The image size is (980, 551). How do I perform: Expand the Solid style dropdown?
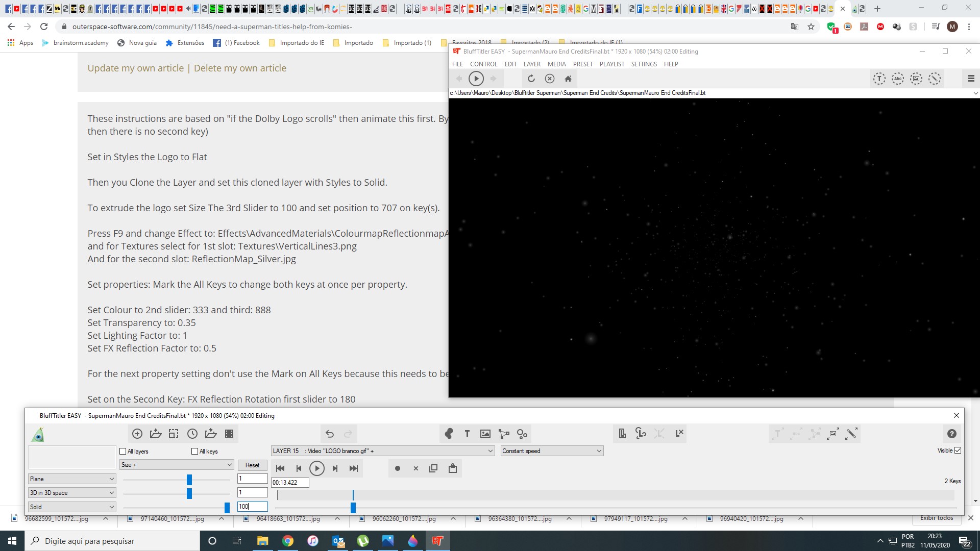coord(72,507)
